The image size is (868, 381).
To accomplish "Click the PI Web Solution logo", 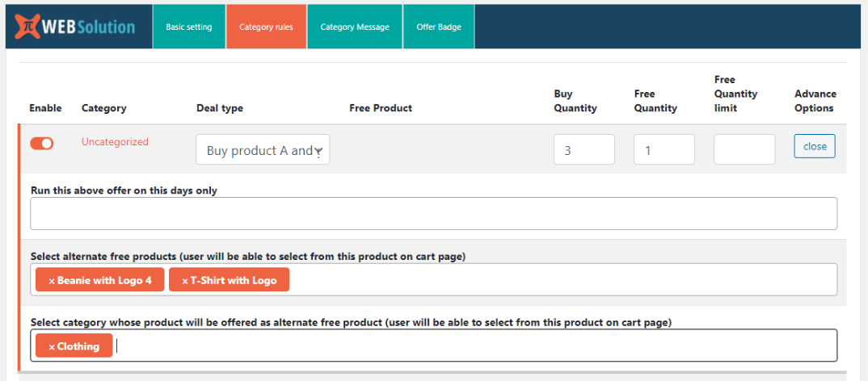I will click(75, 26).
